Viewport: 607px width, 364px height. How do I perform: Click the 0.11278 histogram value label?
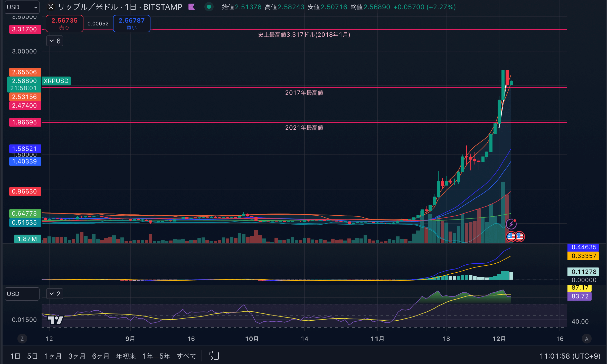point(584,272)
